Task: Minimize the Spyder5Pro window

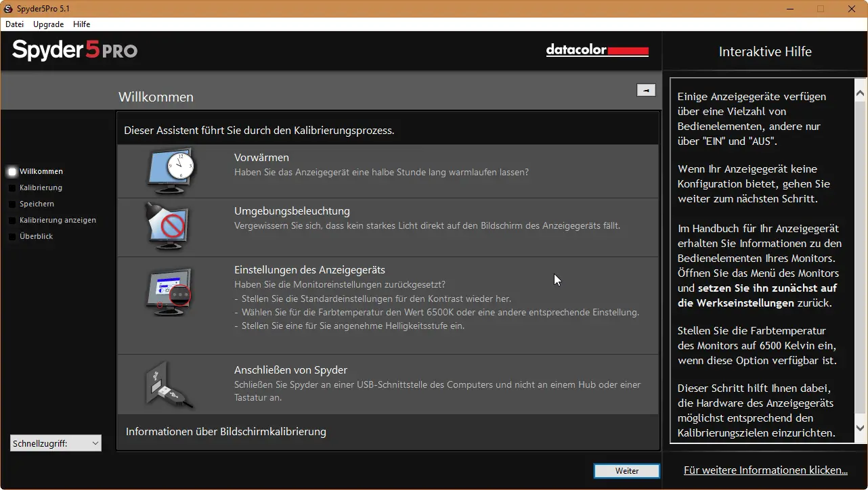Action: click(x=790, y=9)
